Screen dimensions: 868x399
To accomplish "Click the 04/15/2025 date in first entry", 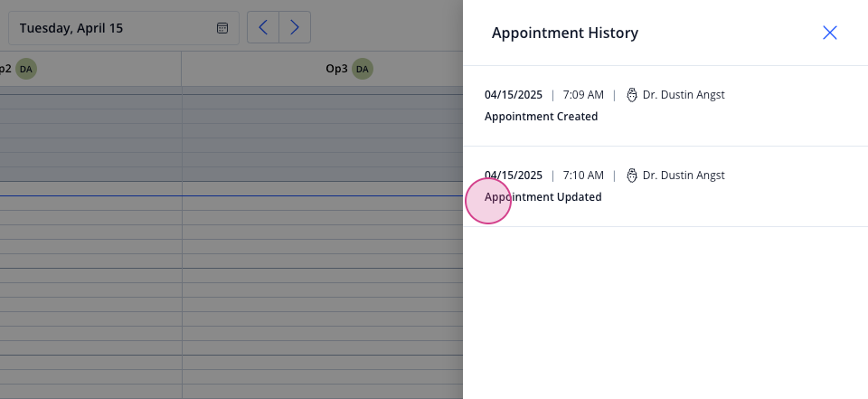I will point(514,95).
